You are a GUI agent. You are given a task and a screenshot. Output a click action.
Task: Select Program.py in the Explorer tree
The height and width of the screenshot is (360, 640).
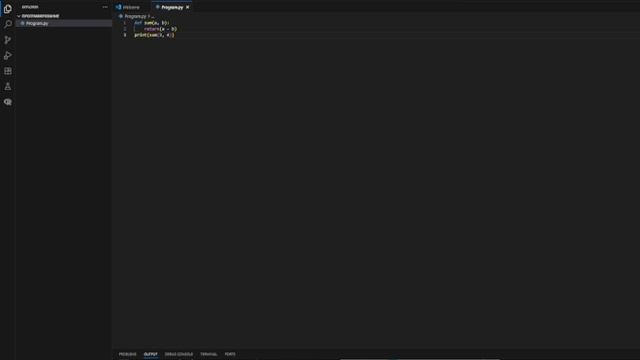pyautogui.click(x=64, y=24)
